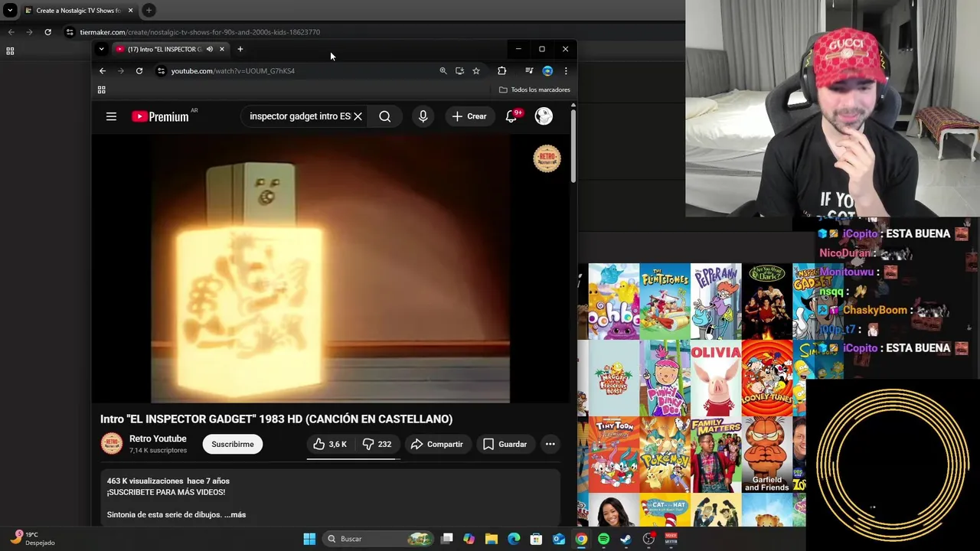This screenshot has height=551, width=980.
Task: Select the Family Matters thumbnail
Action: (716, 455)
